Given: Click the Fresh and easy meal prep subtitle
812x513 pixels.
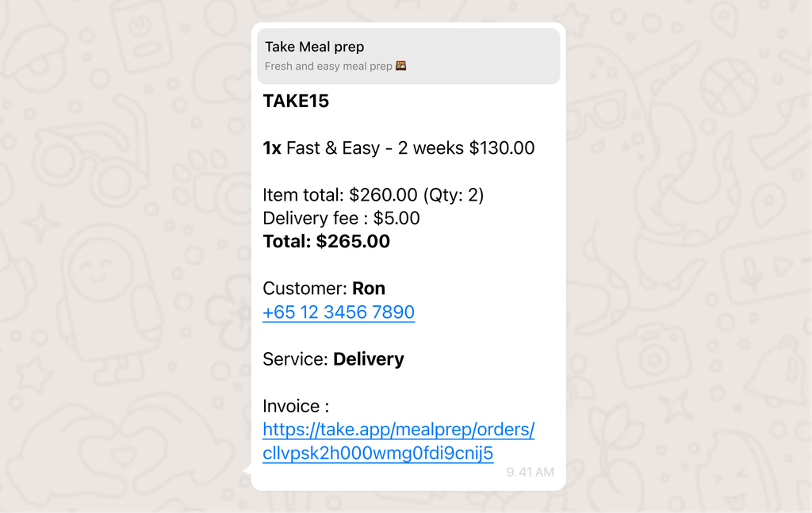Looking at the screenshot, I should pos(328,67).
